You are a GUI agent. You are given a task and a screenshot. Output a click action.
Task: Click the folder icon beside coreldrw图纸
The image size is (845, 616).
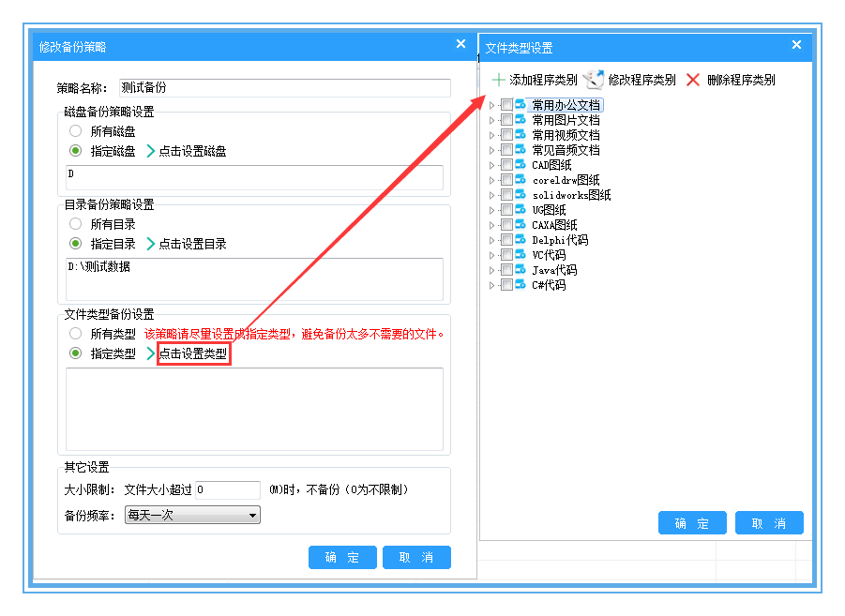coord(520,180)
